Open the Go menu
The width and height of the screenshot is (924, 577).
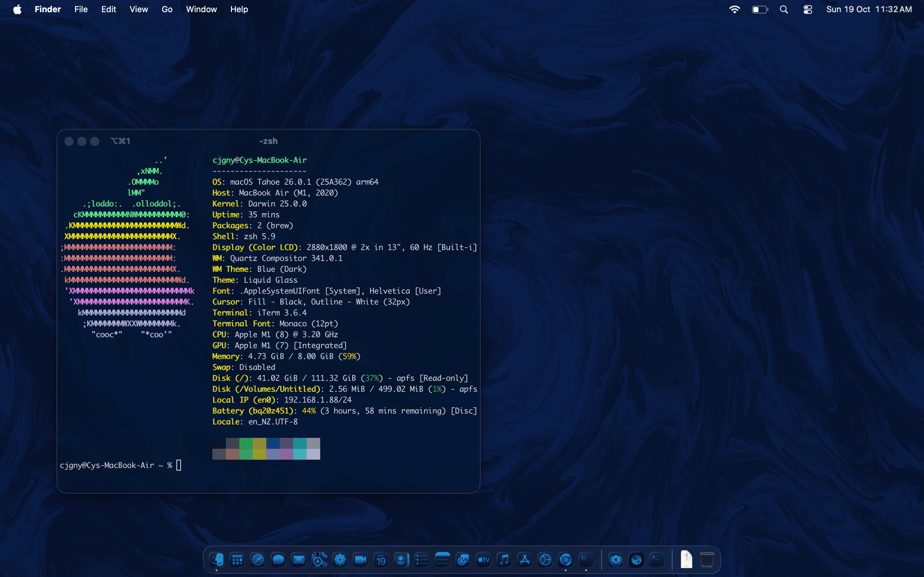tap(167, 10)
